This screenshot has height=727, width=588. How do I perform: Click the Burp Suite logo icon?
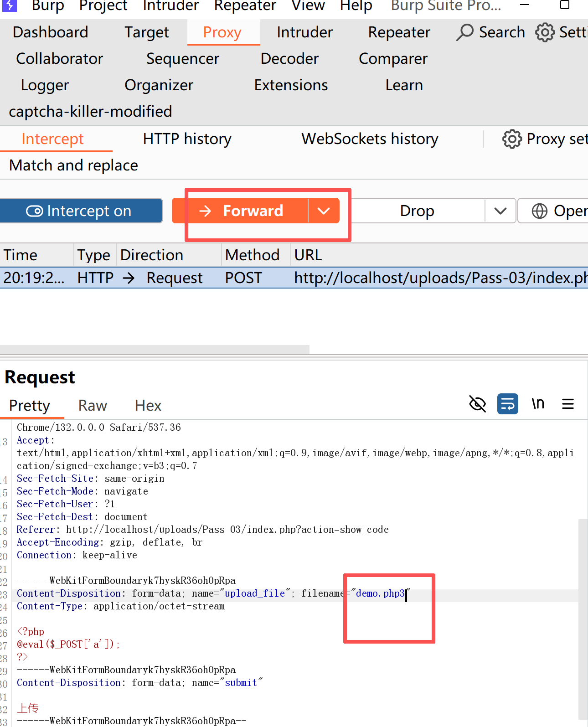[x=9, y=5]
